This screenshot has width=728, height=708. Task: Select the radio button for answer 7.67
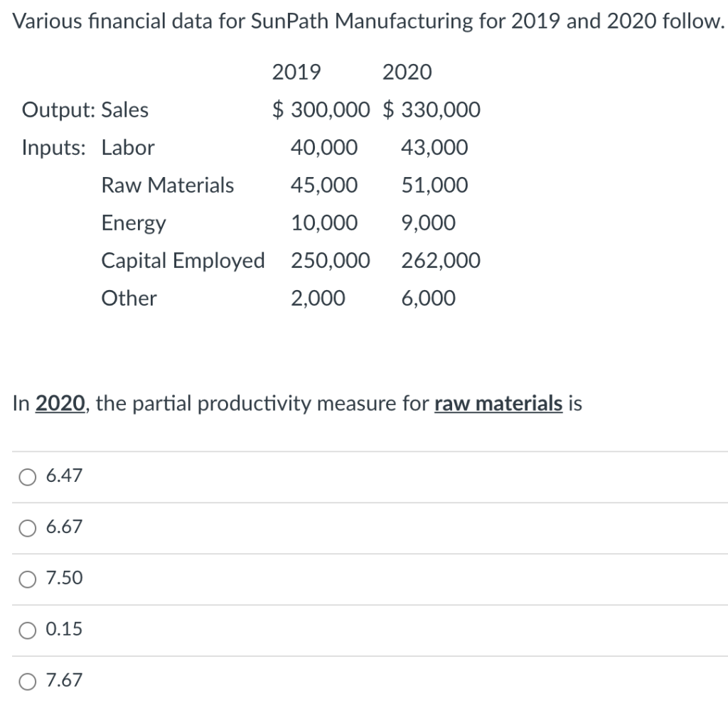tap(26, 680)
